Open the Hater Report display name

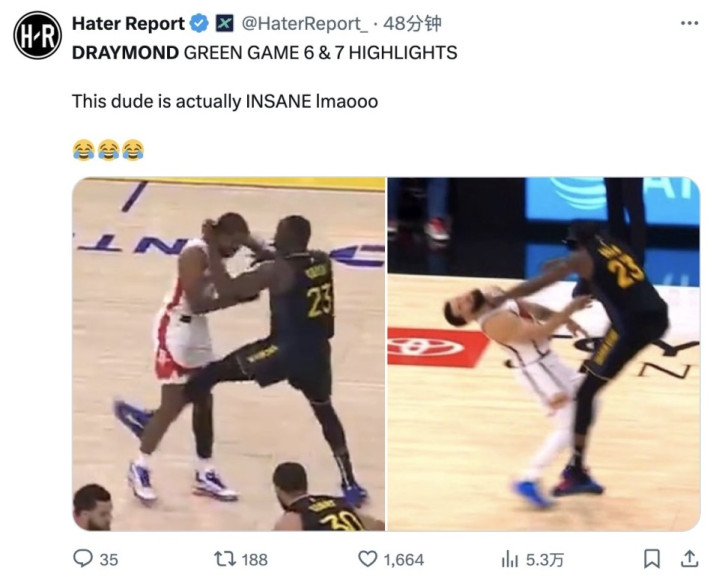[128, 23]
